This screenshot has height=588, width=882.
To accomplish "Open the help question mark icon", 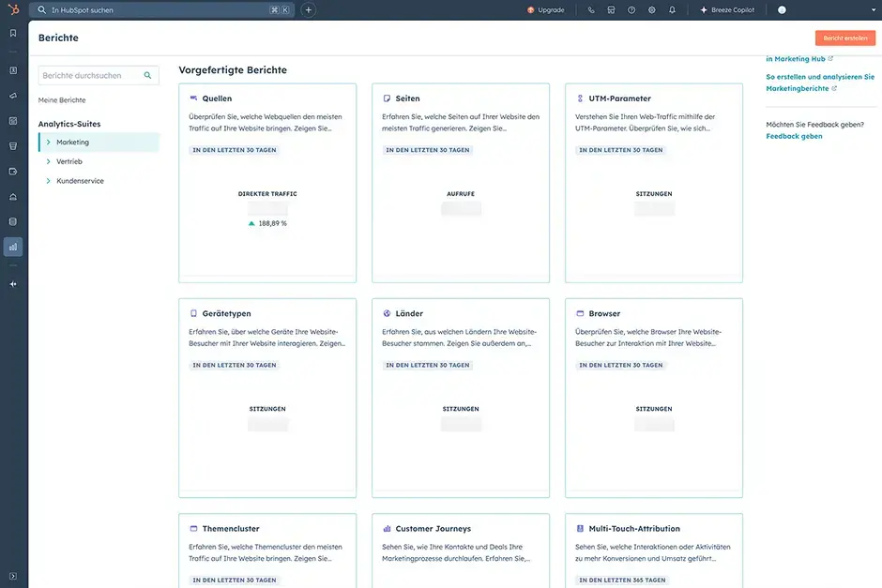I will [x=631, y=10].
